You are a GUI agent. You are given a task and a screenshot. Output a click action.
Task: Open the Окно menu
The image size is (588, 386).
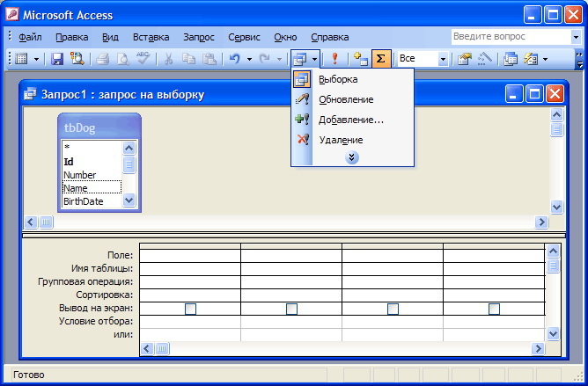point(285,37)
